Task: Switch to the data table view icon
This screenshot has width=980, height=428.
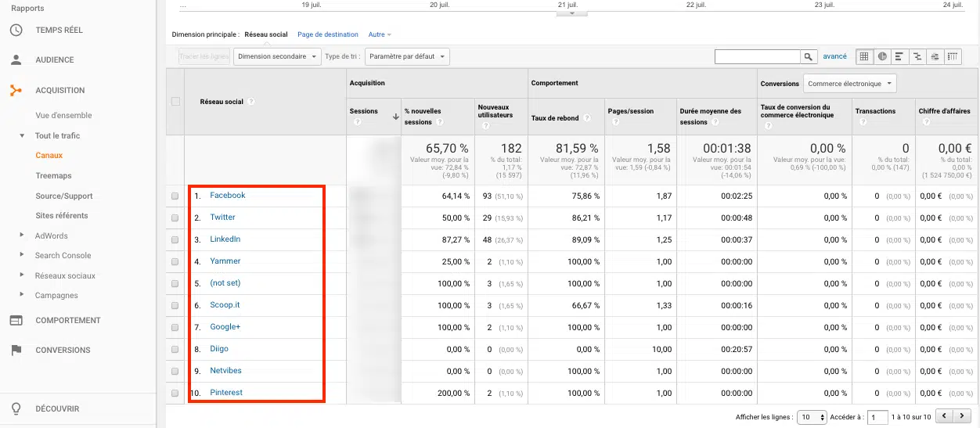Action: point(865,56)
